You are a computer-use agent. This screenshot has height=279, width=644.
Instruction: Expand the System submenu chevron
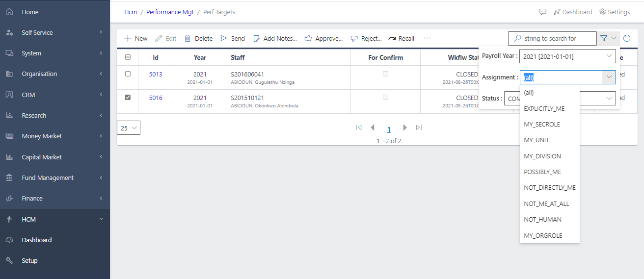101,53
